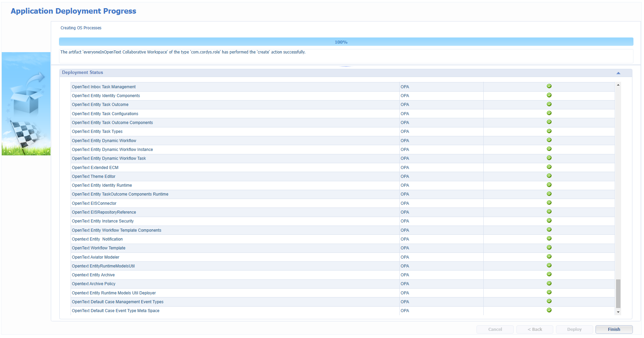Viewport: 644px width, 338px height.
Task: Click the deployment wizard box and flag image
Action: [26, 104]
